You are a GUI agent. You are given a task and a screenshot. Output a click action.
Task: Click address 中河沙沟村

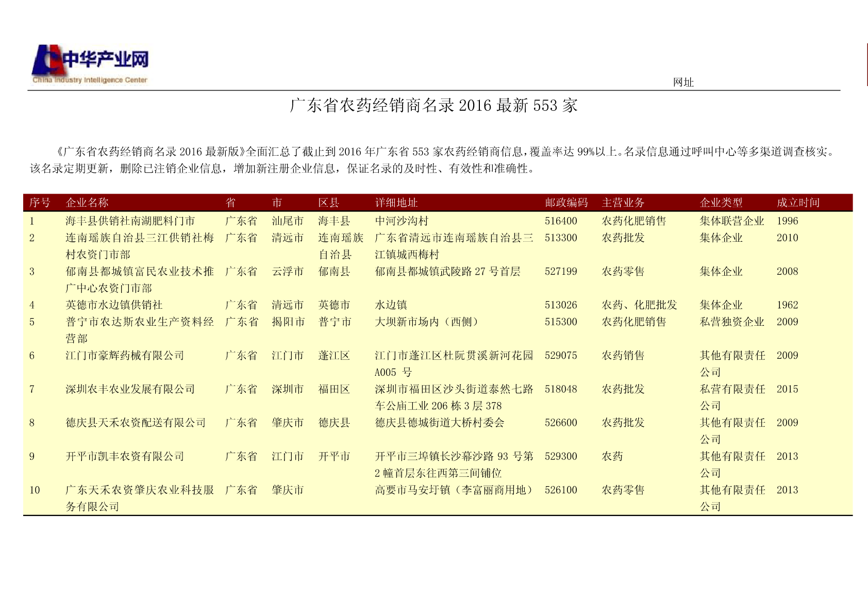pyautogui.click(x=402, y=221)
